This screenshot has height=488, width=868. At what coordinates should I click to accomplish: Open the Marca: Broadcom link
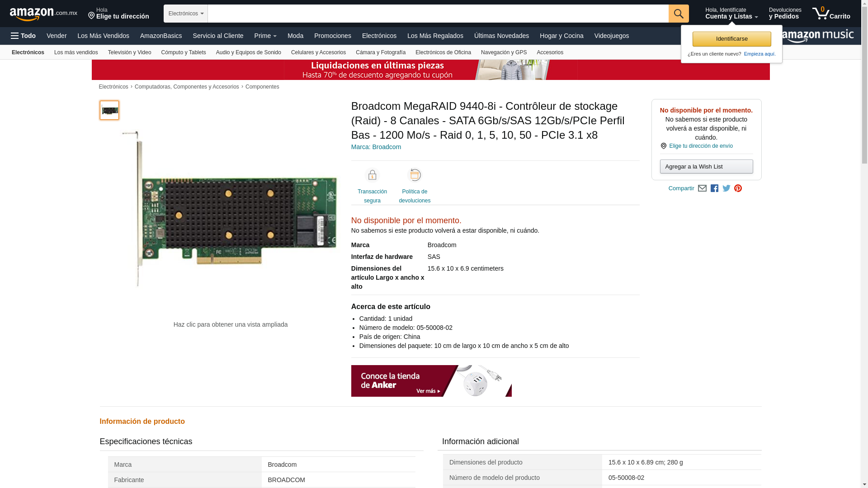coord(376,147)
